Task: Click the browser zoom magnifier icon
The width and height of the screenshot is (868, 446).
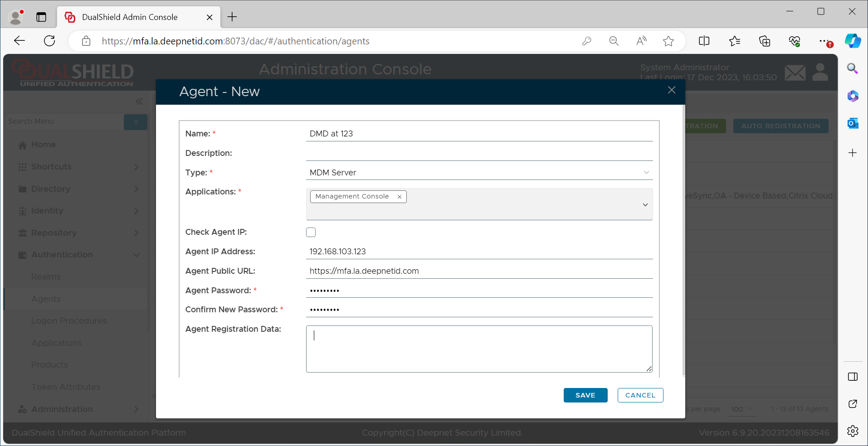Action: pos(614,41)
